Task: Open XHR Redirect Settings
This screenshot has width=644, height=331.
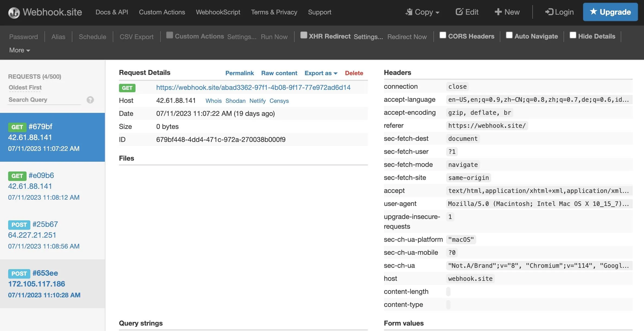Action: [368, 37]
